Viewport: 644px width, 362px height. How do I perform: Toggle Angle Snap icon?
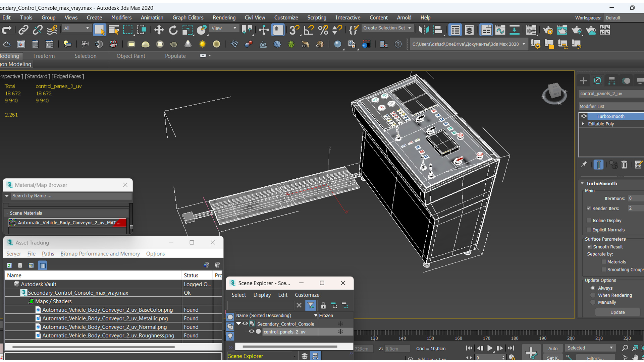(x=308, y=30)
